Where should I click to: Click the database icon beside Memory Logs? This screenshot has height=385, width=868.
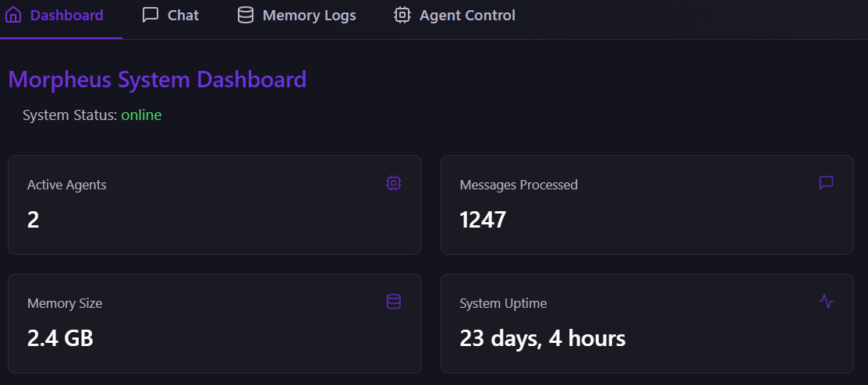pos(245,15)
